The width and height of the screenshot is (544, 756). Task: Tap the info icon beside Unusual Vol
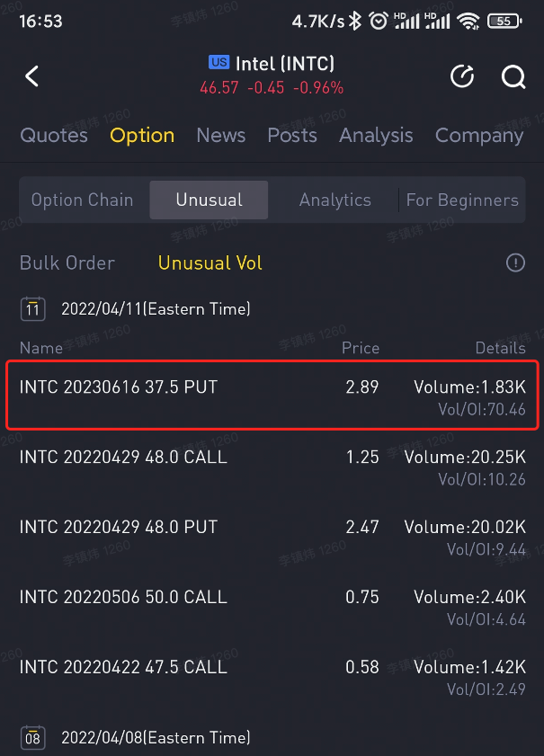(x=515, y=262)
